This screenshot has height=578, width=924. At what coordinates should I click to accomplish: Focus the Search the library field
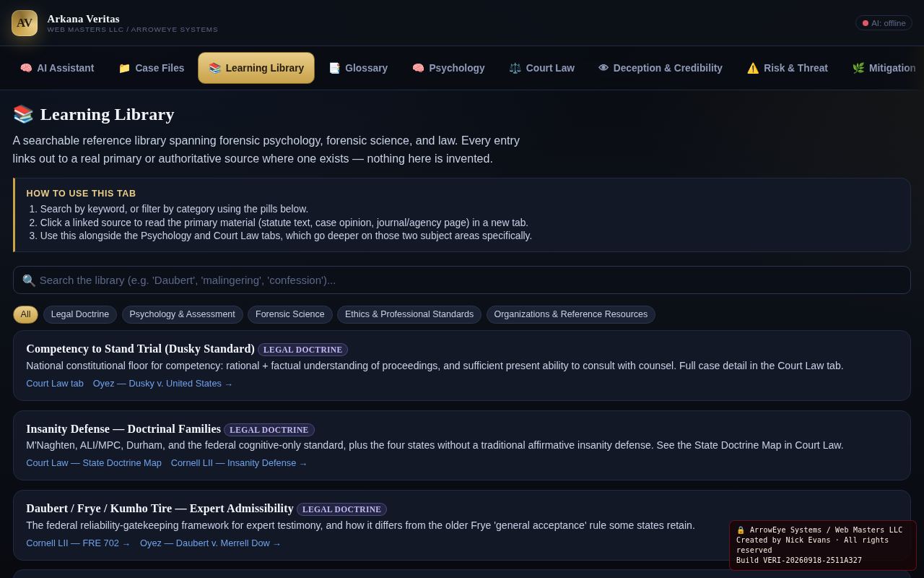[462, 280]
